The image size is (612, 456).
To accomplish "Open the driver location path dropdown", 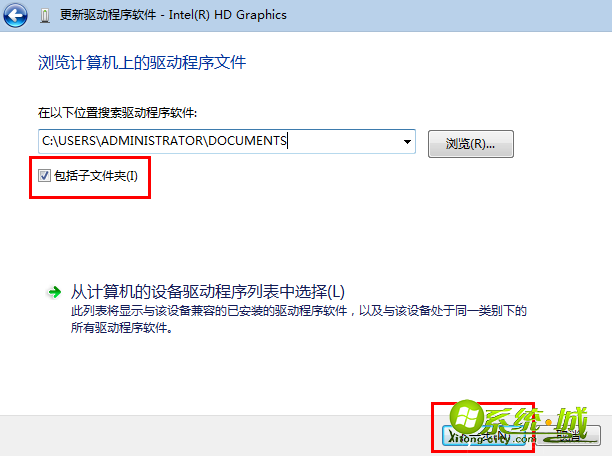I will (x=407, y=141).
